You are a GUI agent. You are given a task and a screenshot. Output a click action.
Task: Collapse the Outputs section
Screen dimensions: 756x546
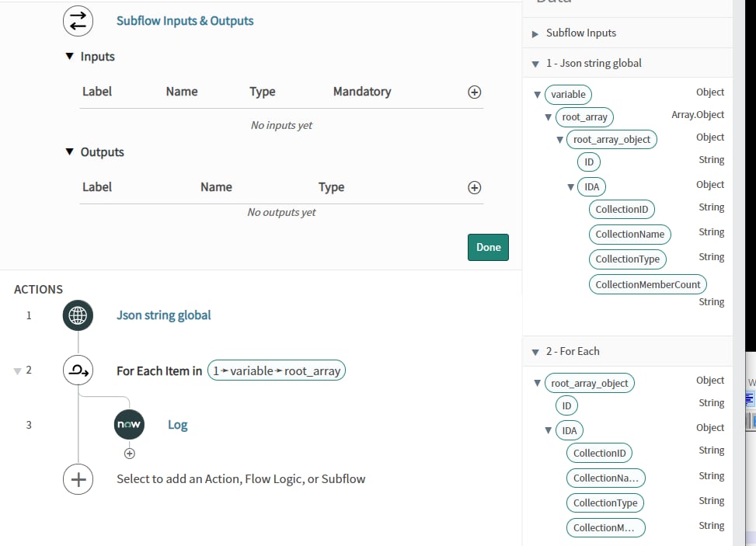[70, 152]
